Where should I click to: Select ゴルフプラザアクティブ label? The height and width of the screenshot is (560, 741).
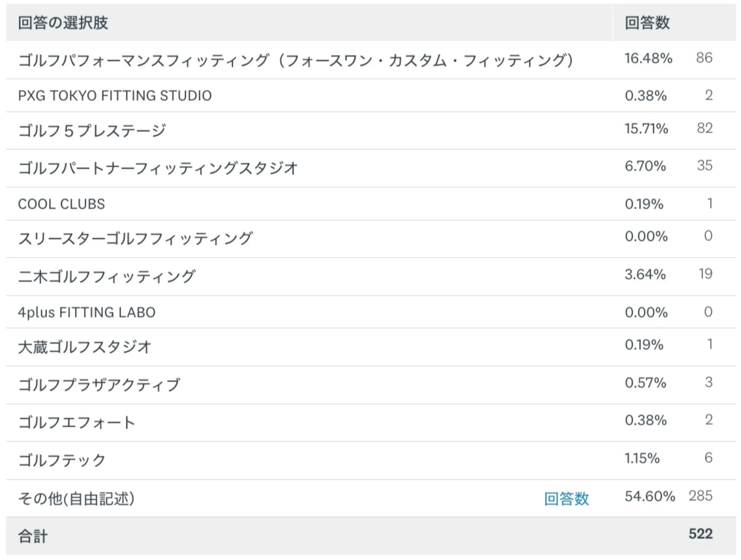click(x=99, y=385)
